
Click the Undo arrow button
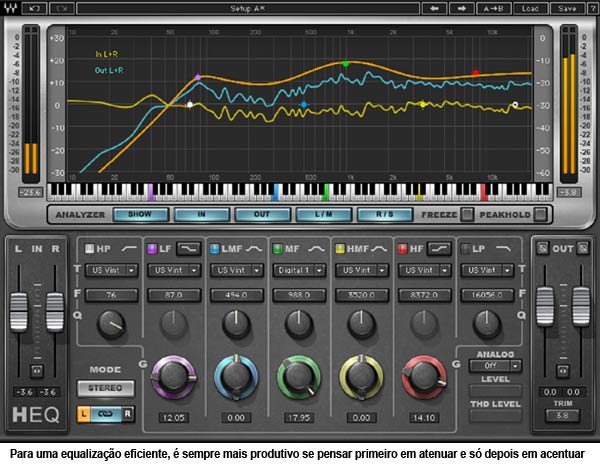(x=34, y=8)
